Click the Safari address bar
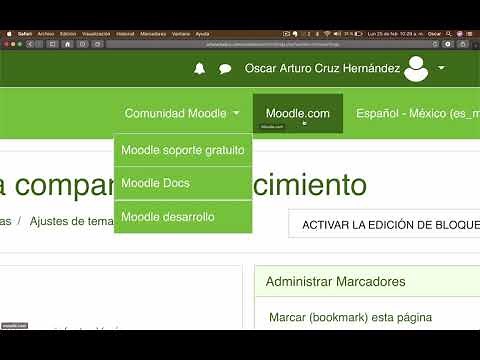The width and height of the screenshot is (480, 360). coord(273,44)
